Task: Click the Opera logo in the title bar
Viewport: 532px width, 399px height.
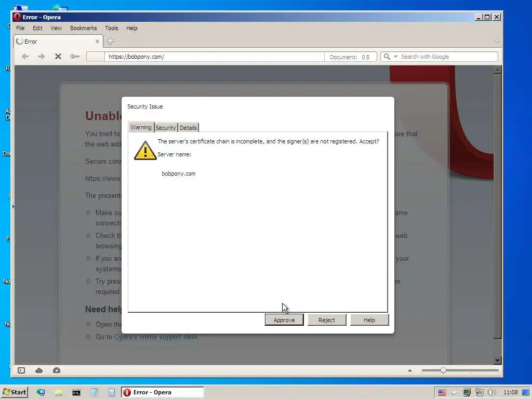Action: click(x=18, y=17)
